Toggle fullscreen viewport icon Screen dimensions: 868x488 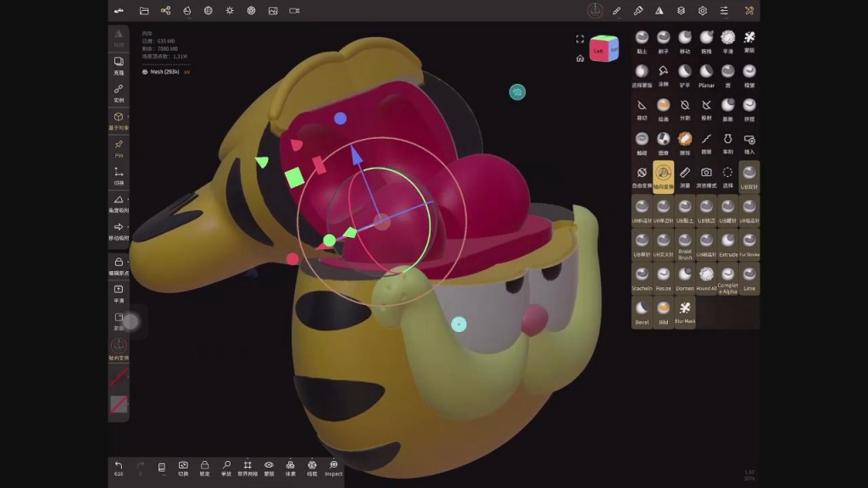pos(580,39)
